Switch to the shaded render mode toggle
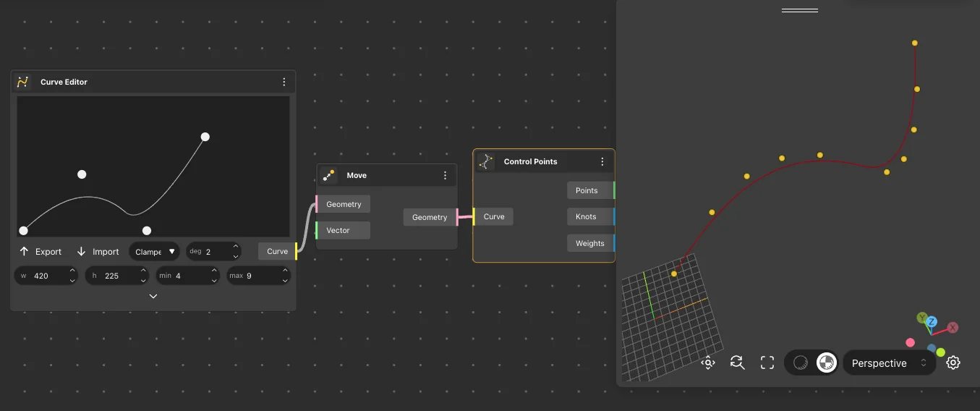Screen dimensions: 980x411 tap(801, 363)
